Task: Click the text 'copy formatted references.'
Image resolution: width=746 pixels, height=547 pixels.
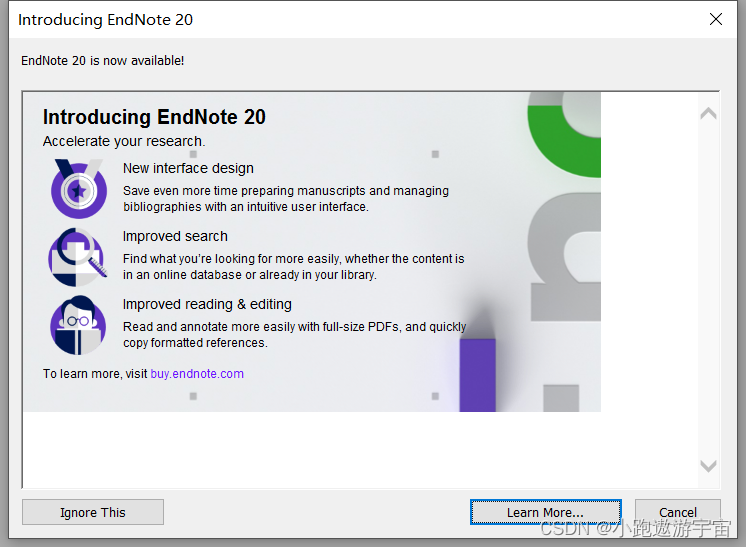Action: click(x=195, y=343)
